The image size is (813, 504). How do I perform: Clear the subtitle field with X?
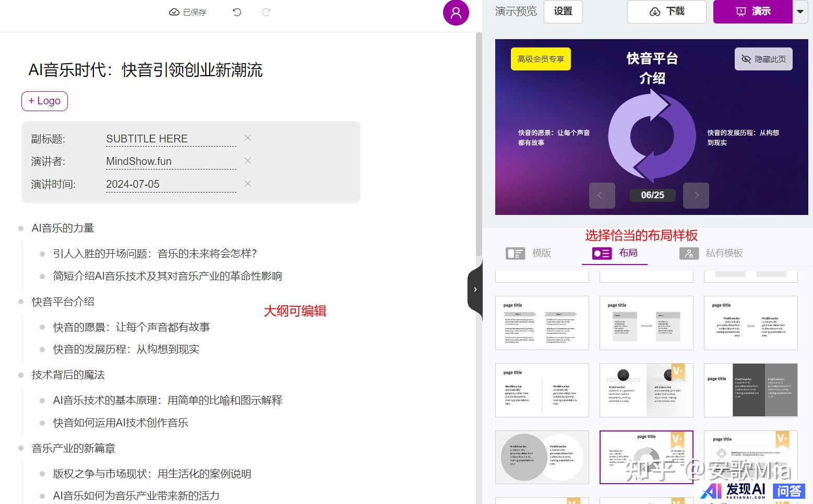click(x=248, y=138)
